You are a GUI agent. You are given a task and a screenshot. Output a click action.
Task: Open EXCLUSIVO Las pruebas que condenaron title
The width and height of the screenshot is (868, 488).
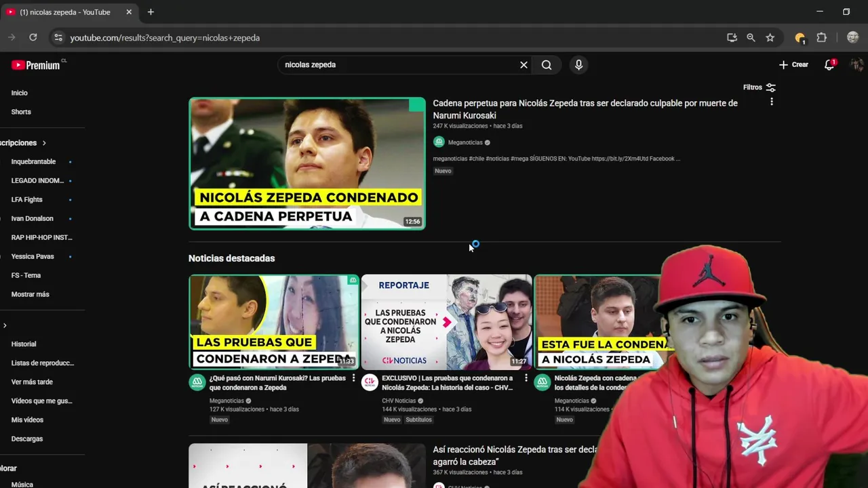(448, 383)
